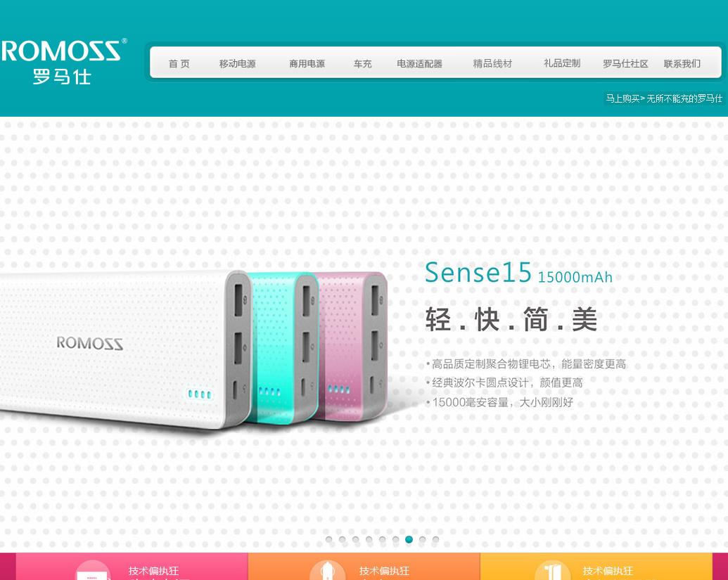Select the first carousel indicator dot

point(329,539)
